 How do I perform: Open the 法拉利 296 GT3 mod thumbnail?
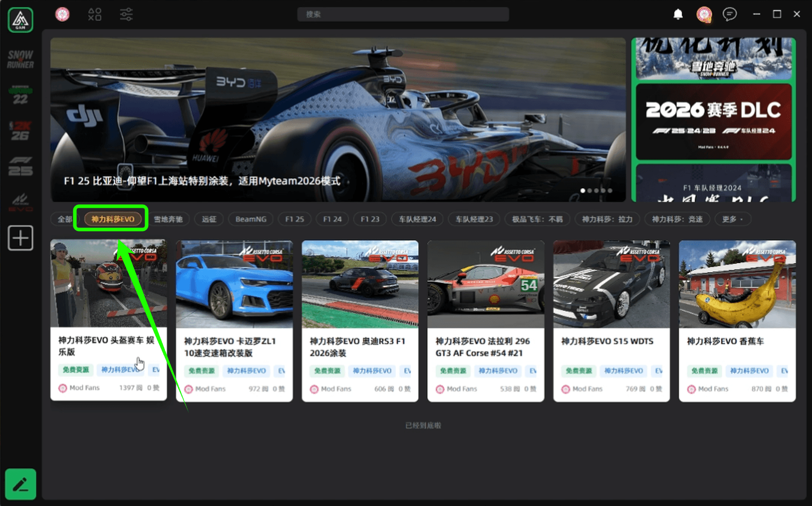click(486, 284)
